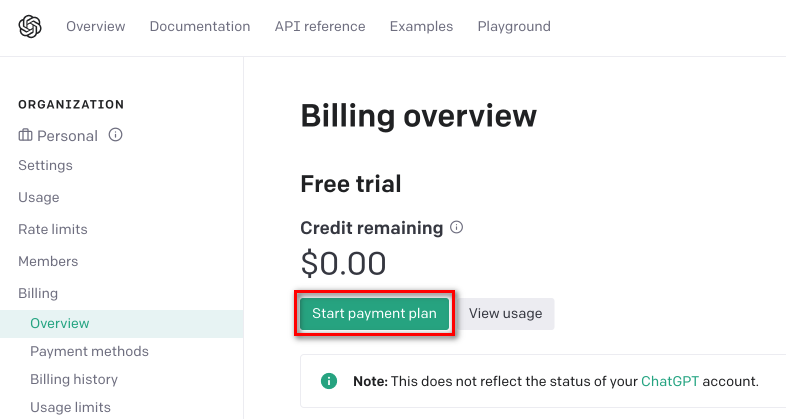Click the info icon next to Personal
Screen dimensions: 786x419
115,135
